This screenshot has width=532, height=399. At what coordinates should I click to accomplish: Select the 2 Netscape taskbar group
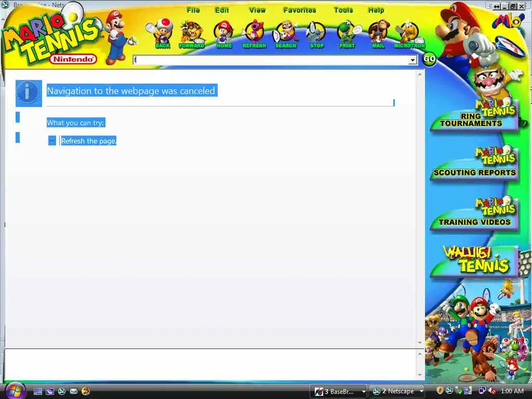(x=394, y=392)
